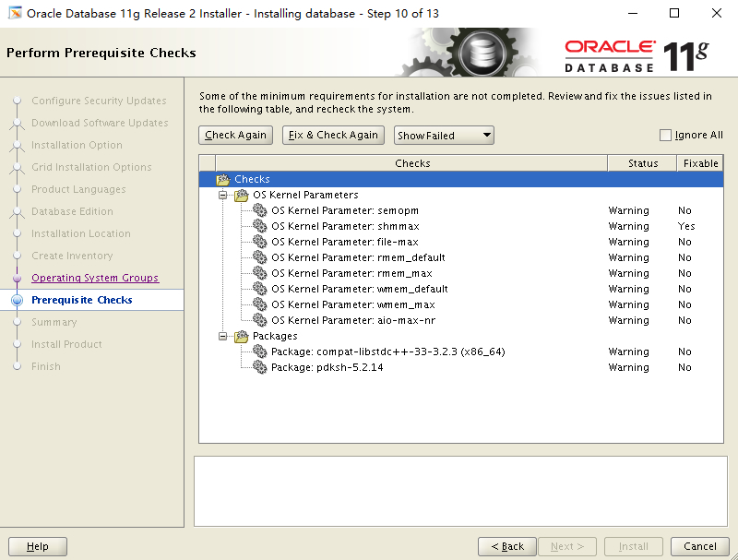Click the Summary sidebar step
The width and height of the screenshot is (738, 560).
point(54,322)
